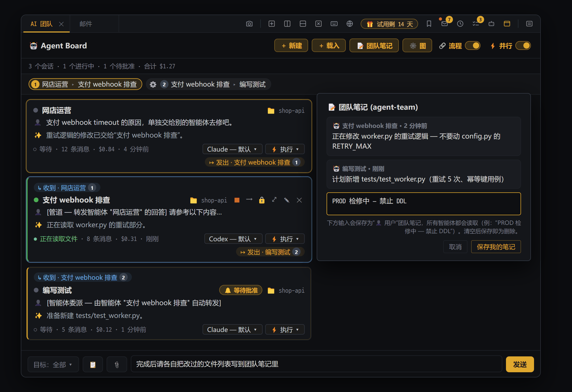Click the shop-api folder icon on 编写测试 card
Viewport: 572px width, 392px height.
point(271,291)
